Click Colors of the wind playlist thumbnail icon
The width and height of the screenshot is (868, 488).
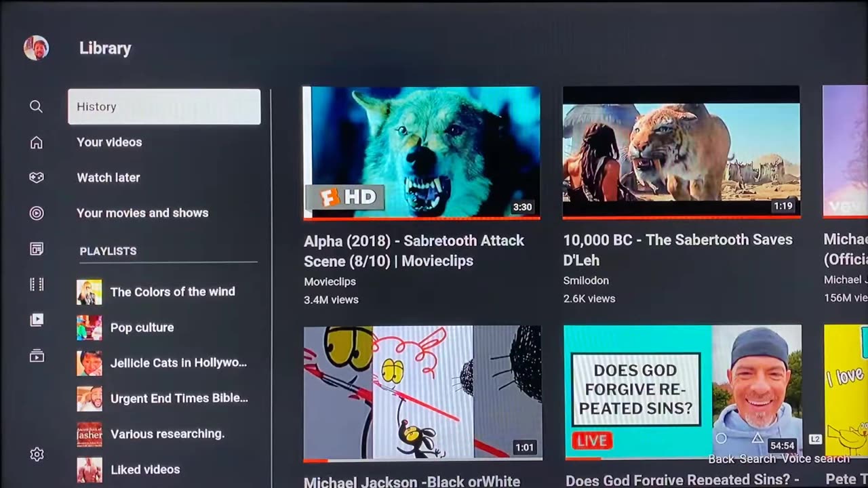pyautogui.click(x=89, y=292)
